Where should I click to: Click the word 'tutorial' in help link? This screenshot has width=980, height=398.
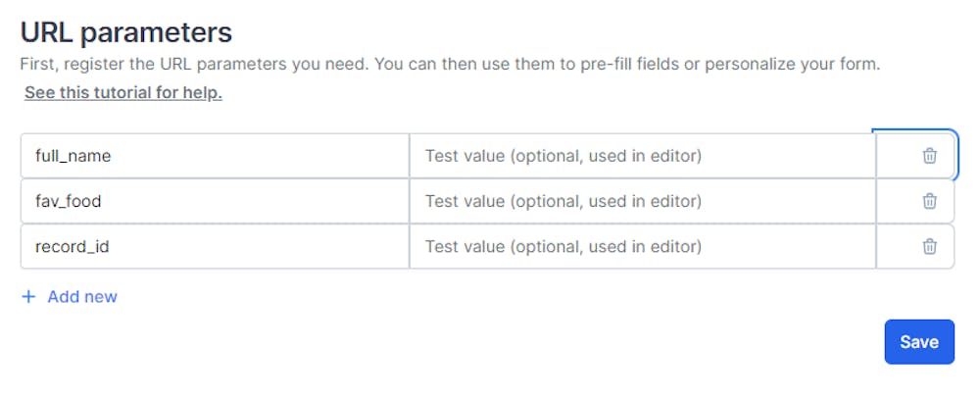125,93
